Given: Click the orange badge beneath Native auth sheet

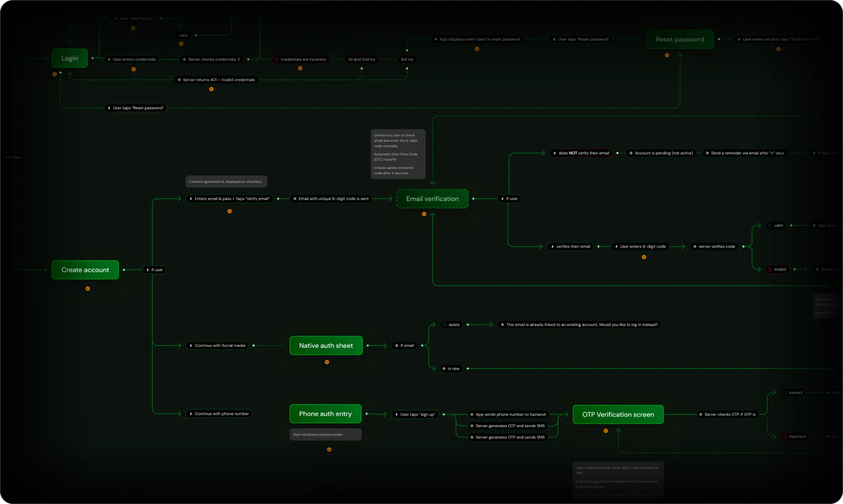Looking at the screenshot, I should [x=327, y=362].
